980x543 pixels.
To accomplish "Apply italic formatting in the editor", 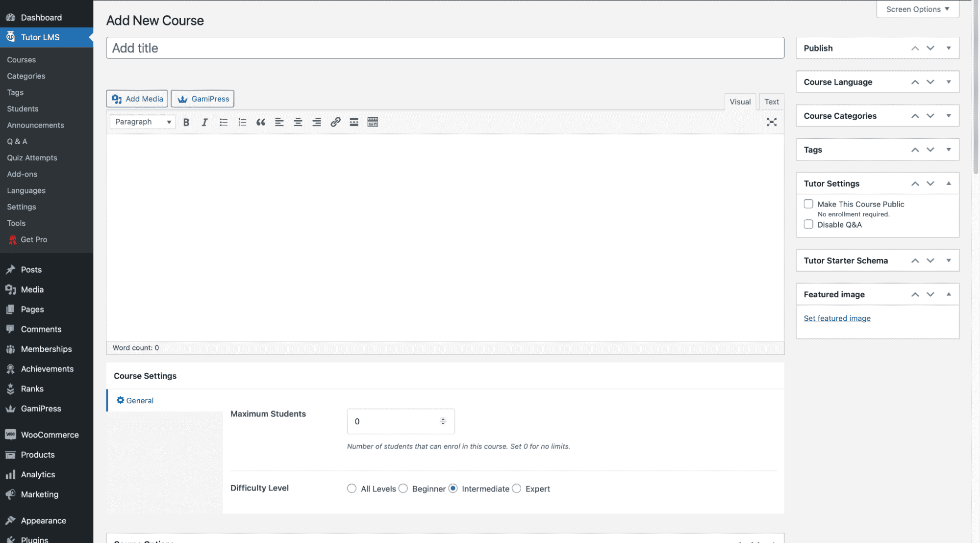I will point(204,122).
